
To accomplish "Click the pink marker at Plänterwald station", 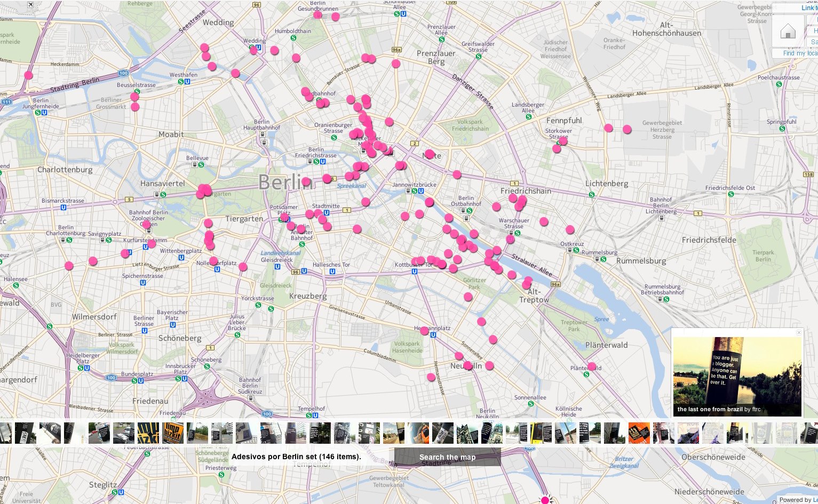I will click(x=591, y=366).
